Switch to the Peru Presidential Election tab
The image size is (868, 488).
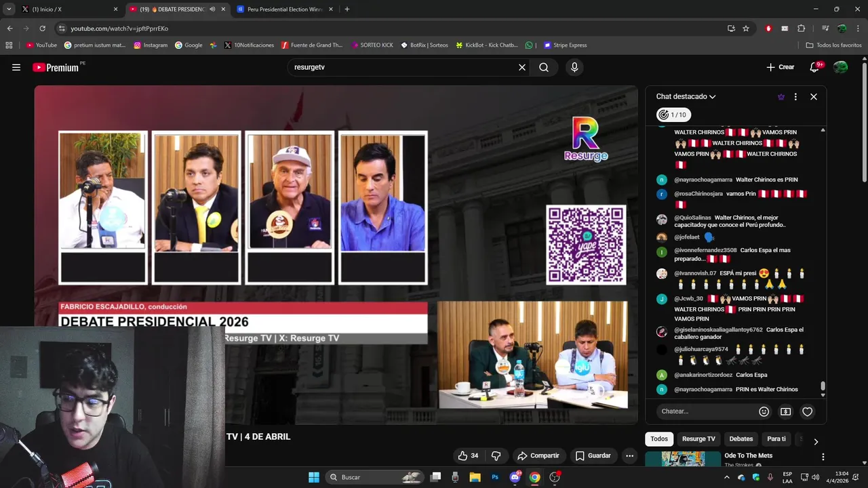285,9
